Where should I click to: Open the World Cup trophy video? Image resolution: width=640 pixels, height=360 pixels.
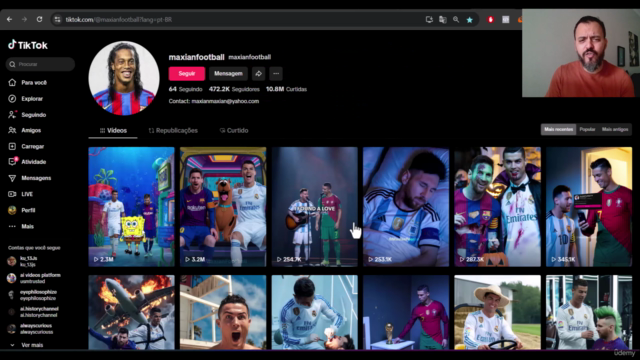406,312
